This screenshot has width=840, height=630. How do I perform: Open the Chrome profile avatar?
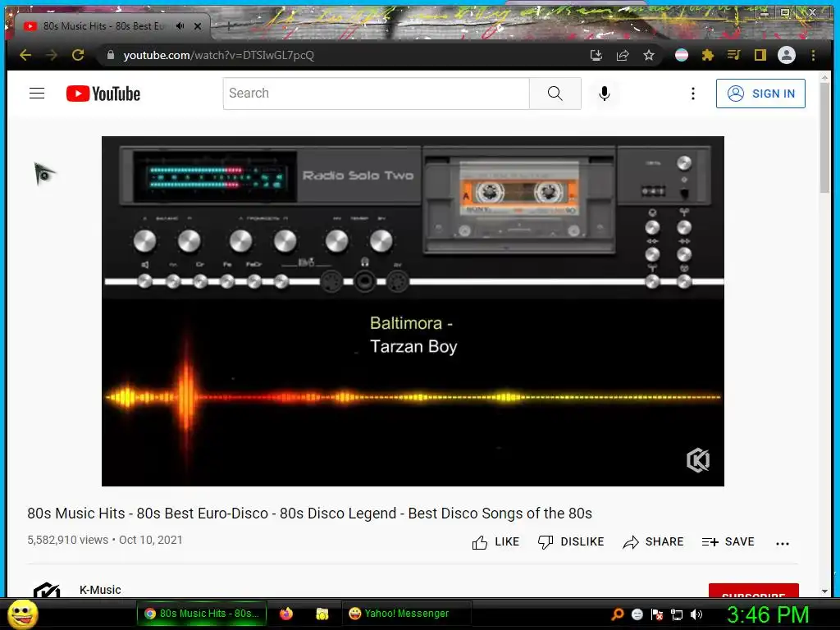tap(787, 55)
